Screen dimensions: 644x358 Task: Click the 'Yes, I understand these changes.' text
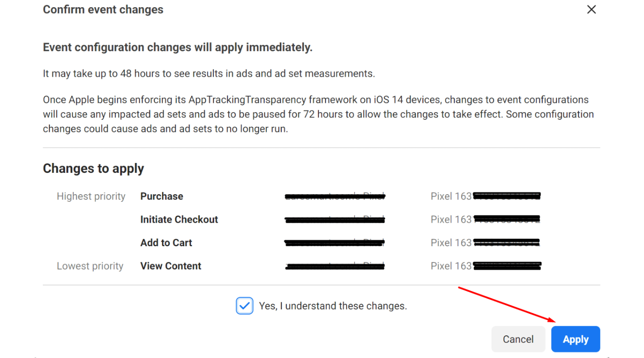pyautogui.click(x=333, y=306)
